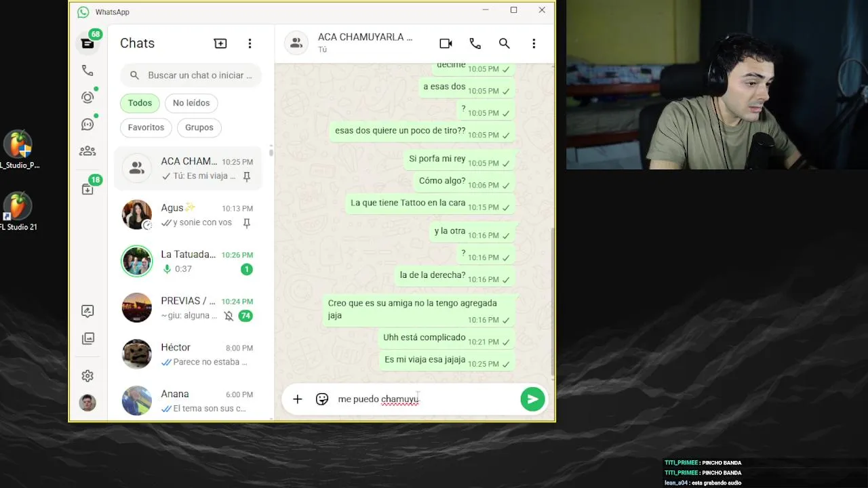Open the Agus chat
The height and width of the screenshot is (488, 868).
(x=187, y=215)
